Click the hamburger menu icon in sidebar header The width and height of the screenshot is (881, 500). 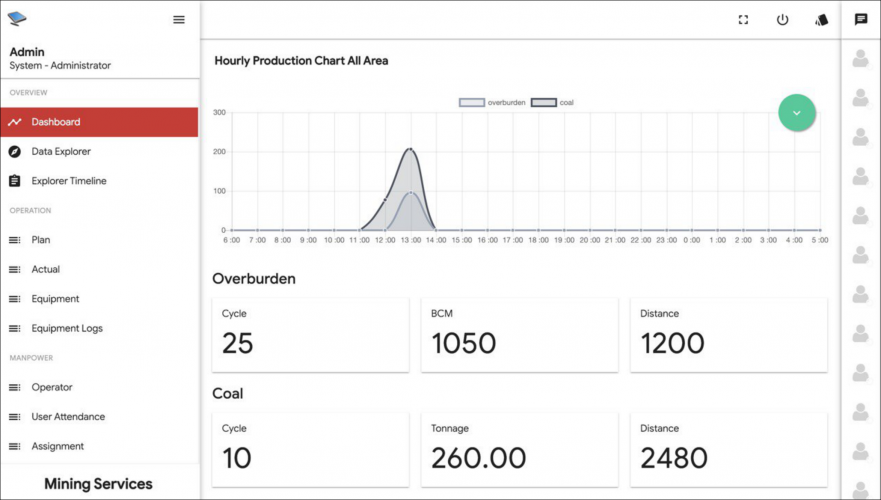(179, 20)
